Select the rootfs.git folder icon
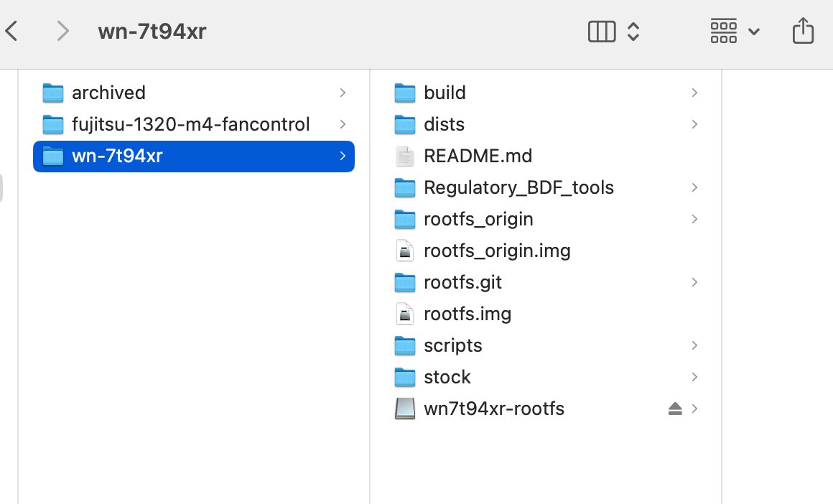 click(405, 283)
